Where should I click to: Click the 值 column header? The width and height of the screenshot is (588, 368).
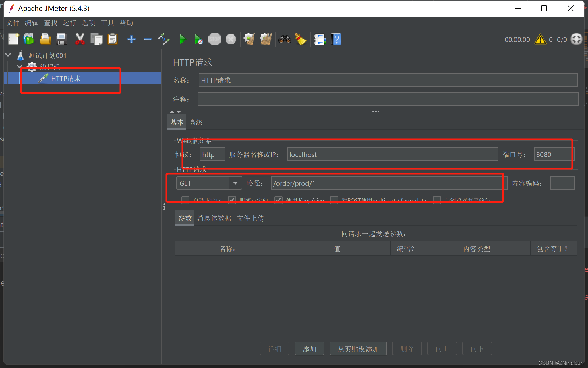point(337,248)
